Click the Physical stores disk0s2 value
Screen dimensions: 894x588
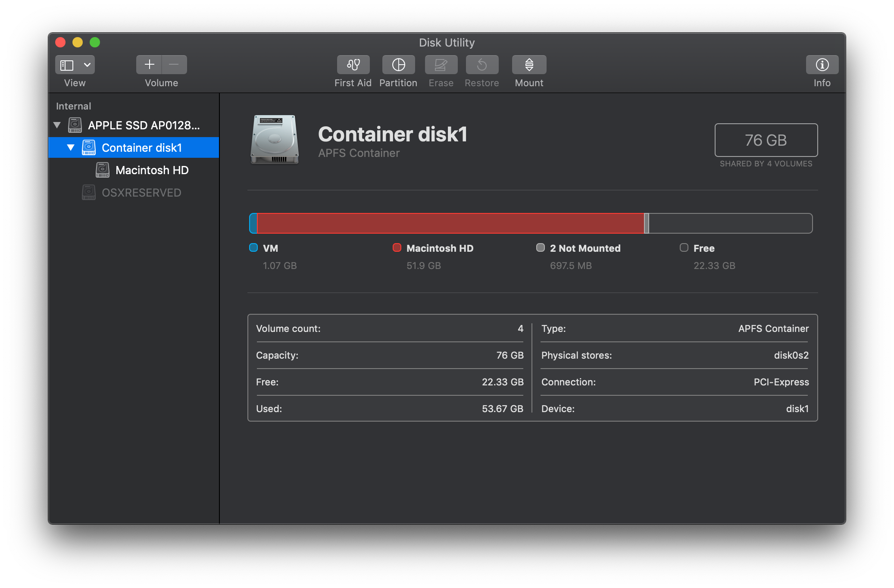coord(791,355)
